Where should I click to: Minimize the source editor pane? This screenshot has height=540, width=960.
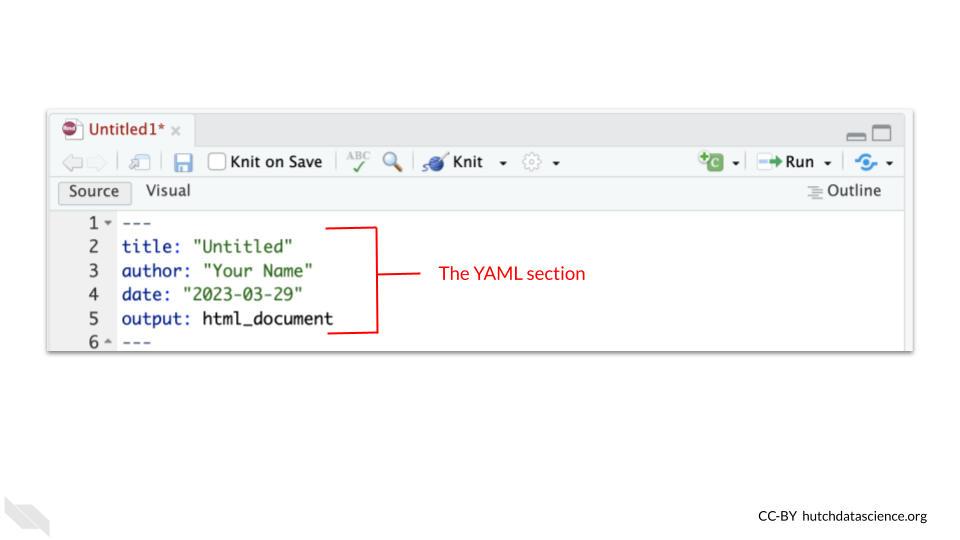click(856, 136)
